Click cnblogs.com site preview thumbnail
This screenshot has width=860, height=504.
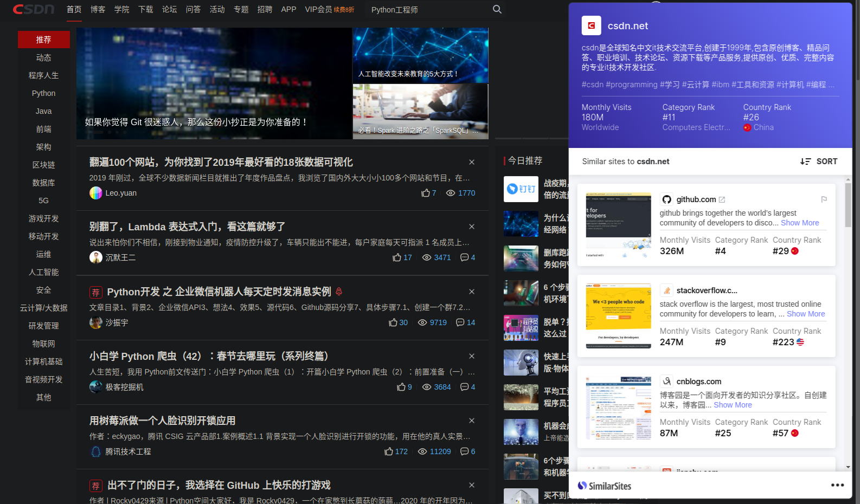[619, 407]
